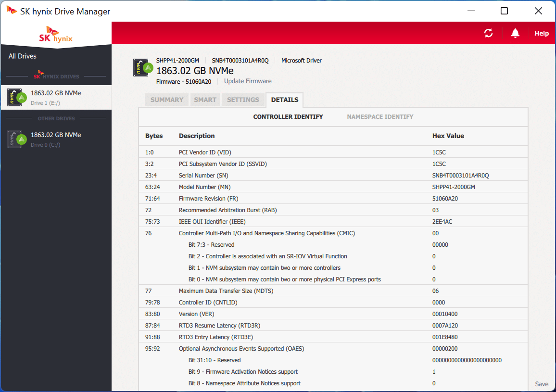Click RTD3 Entry Latency value 001E8480
This screenshot has height=392, width=556.
pyautogui.click(x=445, y=337)
